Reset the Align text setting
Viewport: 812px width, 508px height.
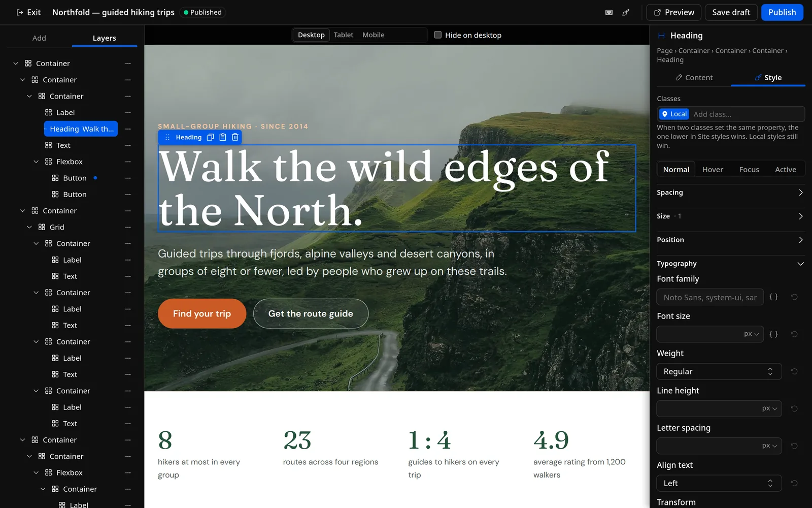(794, 483)
